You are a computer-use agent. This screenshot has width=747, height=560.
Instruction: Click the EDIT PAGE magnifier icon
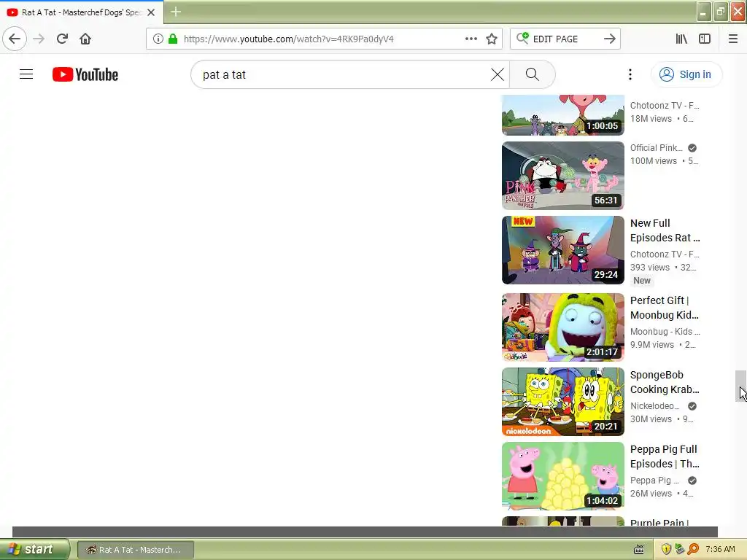522,38
